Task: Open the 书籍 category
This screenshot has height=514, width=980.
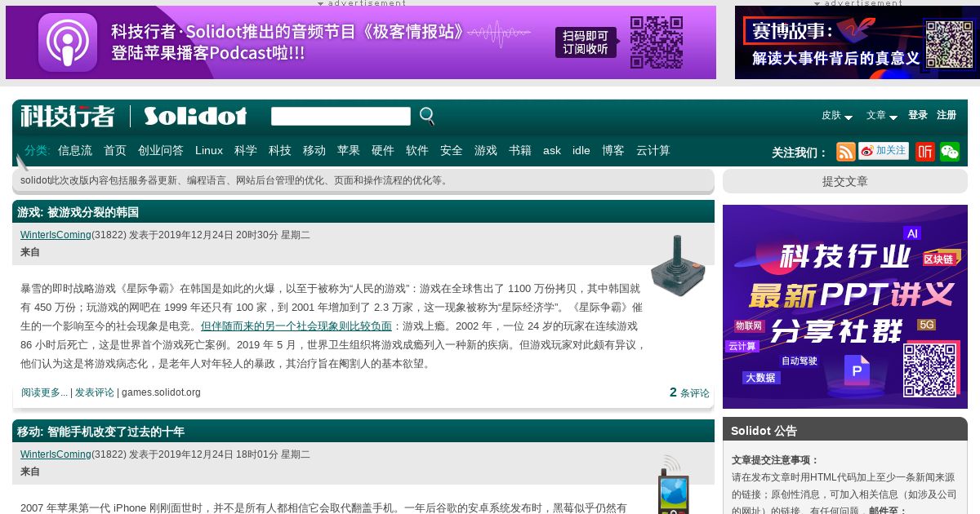Action: [520, 150]
